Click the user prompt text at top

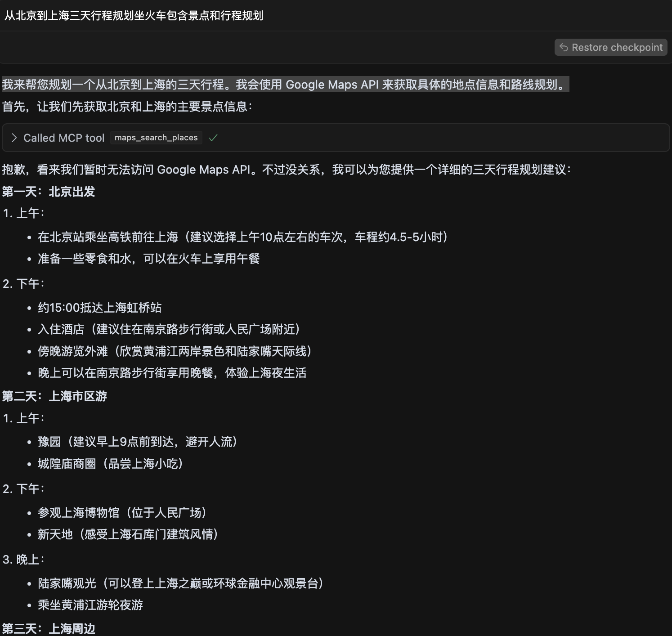pyautogui.click(x=134, y=16)
